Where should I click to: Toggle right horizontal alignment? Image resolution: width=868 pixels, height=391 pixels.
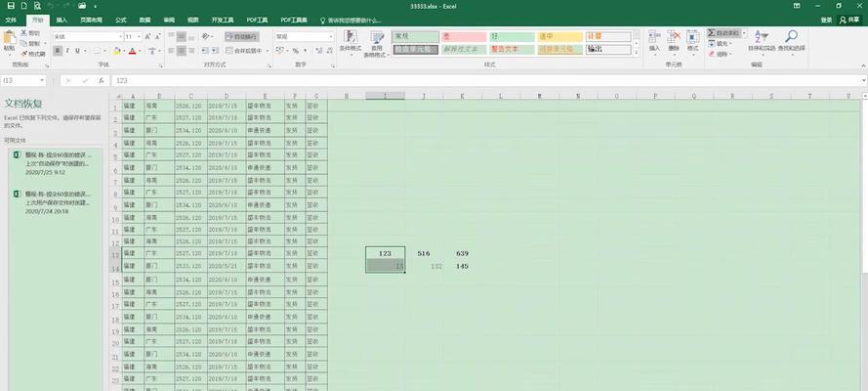pyautogui.click(x=191, y=51)
